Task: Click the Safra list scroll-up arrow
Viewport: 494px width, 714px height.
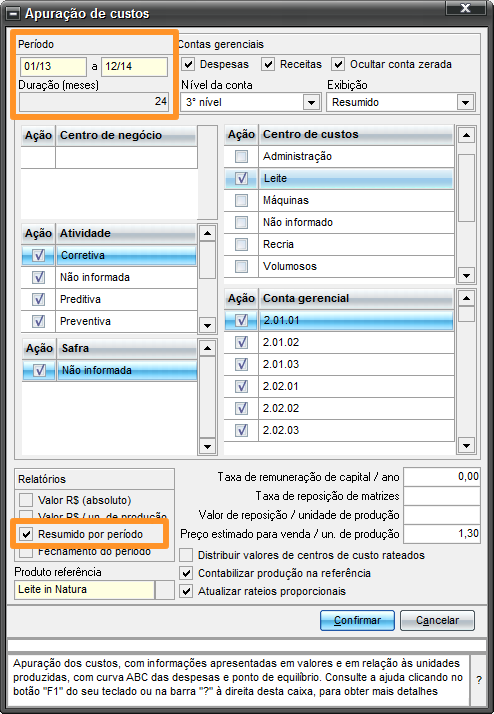Action: [x=207, y=348]
